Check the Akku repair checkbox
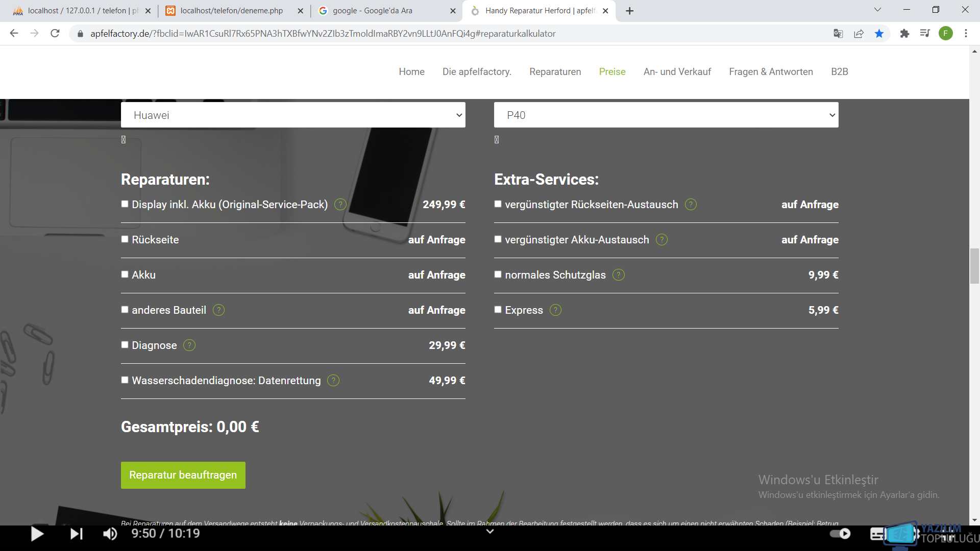 [125, 274]
